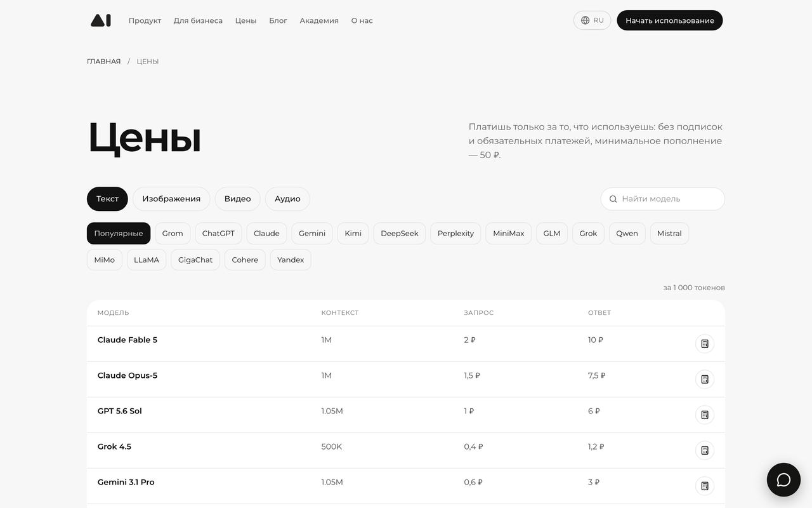
Task: Open calculator for Claude Opus-5
Action: [x=704, y=379]
